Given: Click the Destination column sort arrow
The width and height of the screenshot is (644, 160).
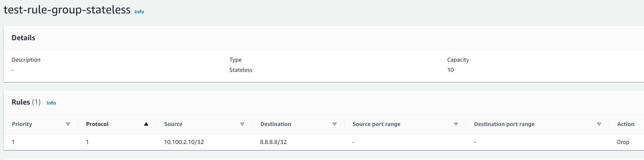Looking at the screenshot, I should tap(334, 124).
